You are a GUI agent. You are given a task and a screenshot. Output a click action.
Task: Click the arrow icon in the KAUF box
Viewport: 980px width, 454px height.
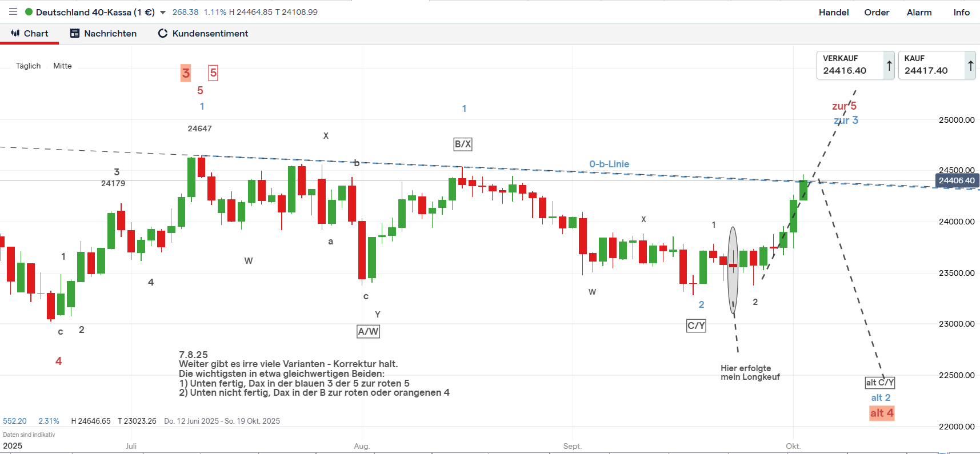[x=970, y=66]
